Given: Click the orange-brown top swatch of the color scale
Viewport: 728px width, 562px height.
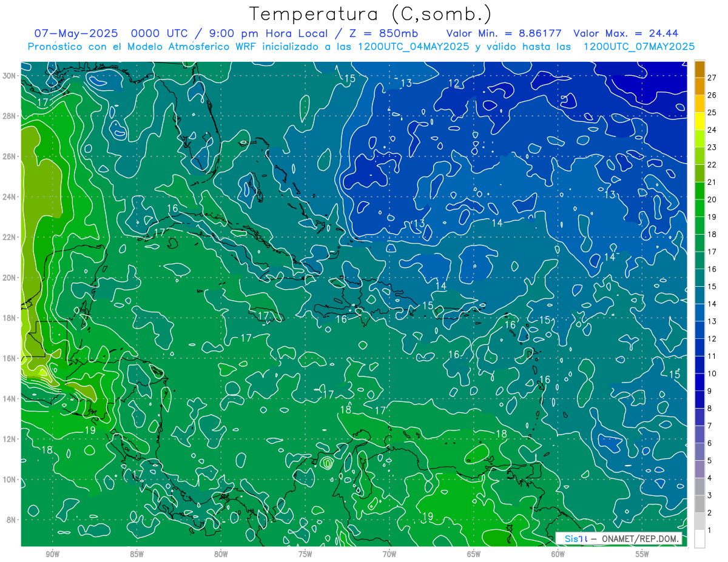Looking at the screenshot, I should point(699,69).
